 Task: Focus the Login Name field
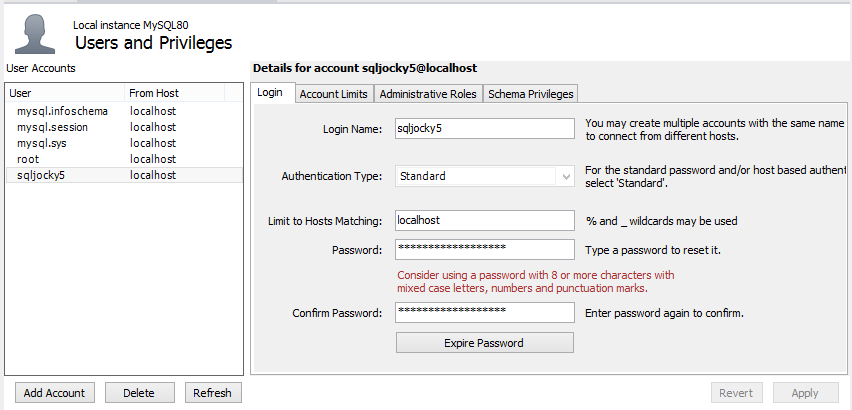[x=485, y=129]
